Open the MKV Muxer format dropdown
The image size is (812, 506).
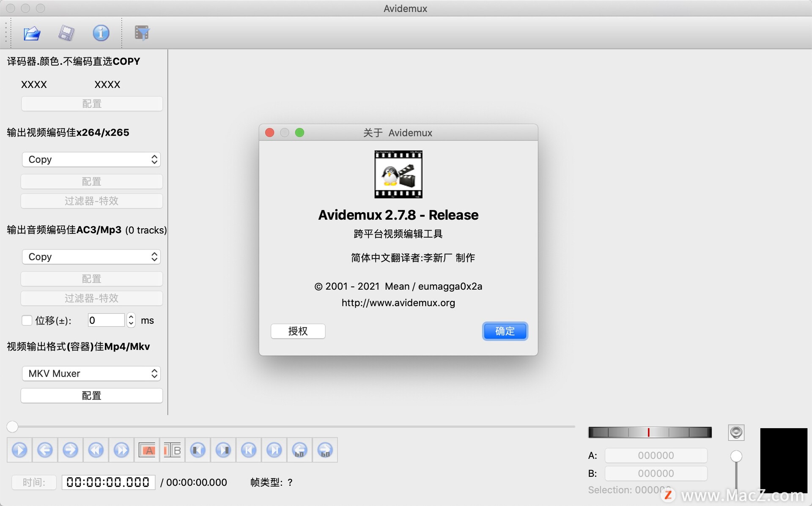coord(91,373)
